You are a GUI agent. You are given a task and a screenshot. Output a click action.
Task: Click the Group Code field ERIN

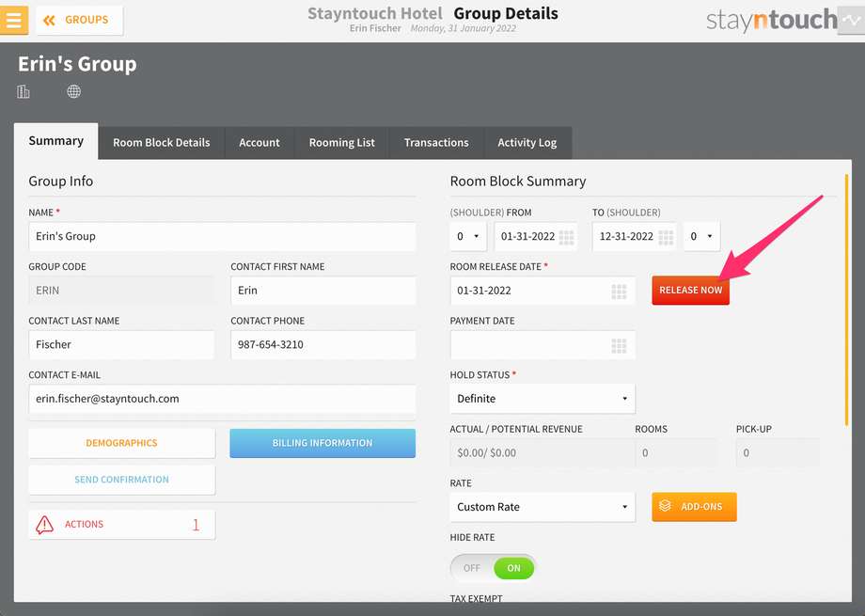tap(120, 291)
